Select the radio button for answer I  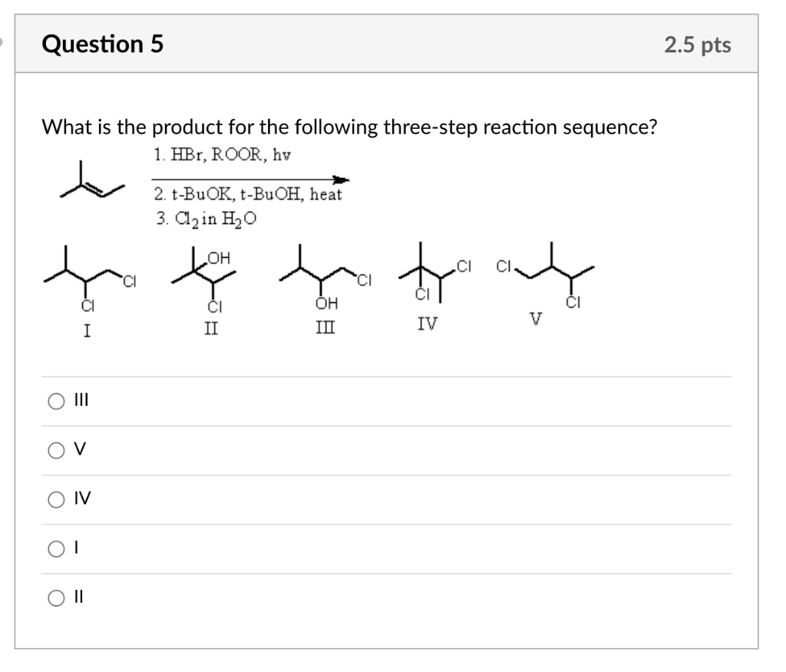(x=55, y=548)
